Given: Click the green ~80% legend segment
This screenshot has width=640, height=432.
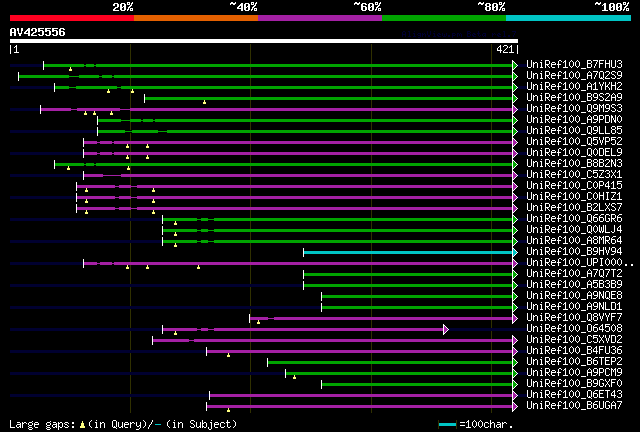Looking at the screenshot, I should [x=444, y=18].
